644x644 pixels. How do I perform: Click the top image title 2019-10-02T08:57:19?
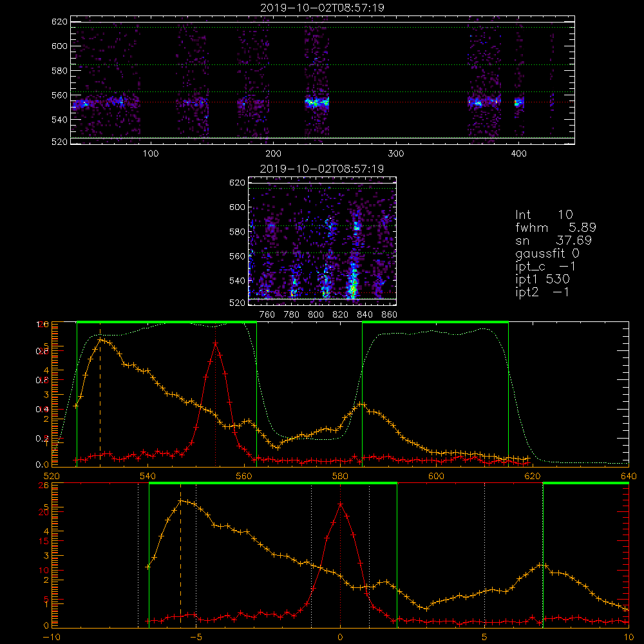[x=322, y=8]
